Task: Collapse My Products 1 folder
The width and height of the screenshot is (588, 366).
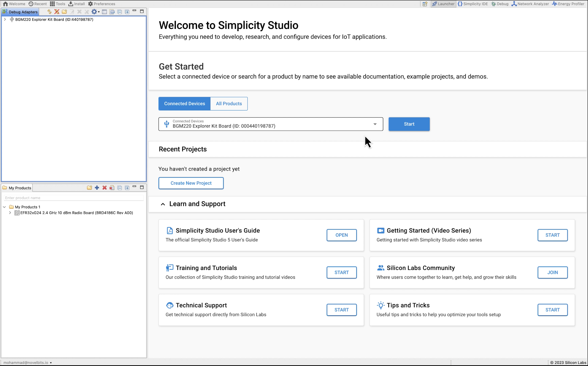Action: pos(4,207)
